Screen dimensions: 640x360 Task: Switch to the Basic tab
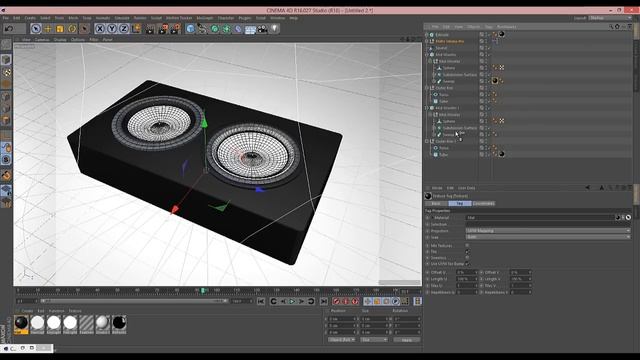tap(436, 203)
